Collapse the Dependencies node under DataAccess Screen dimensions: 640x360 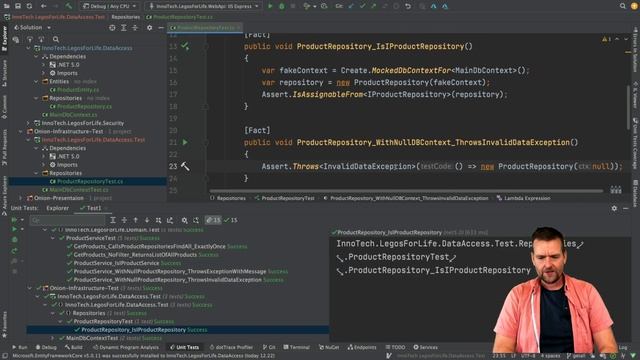(x=36, y=56)
